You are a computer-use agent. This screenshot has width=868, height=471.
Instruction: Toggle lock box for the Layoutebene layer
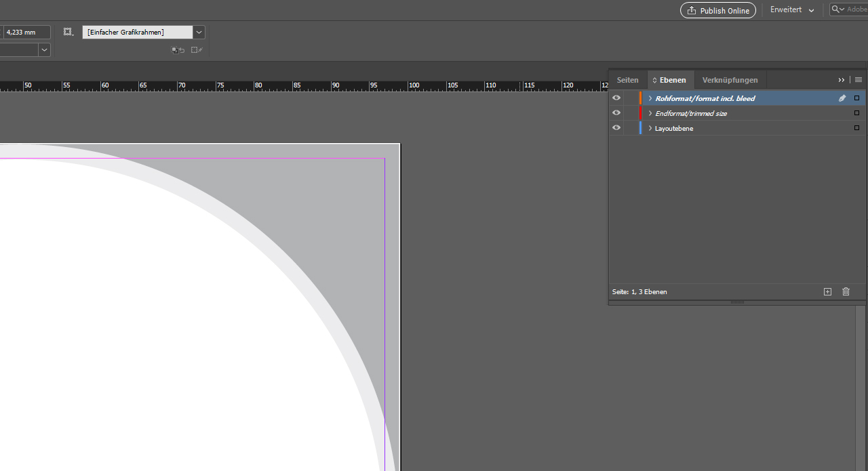pyautogui.click(x=631, y=128)
